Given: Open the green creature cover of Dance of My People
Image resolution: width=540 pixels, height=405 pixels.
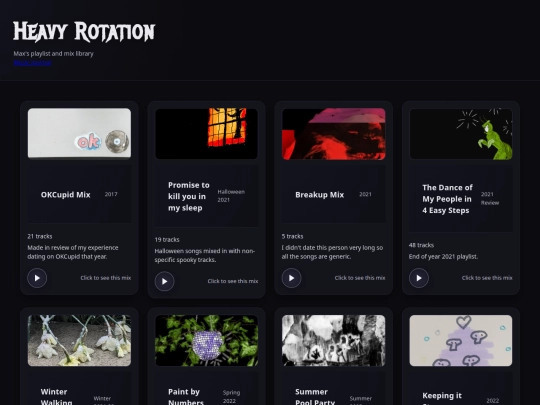Looking at the screenshot, I should pos(461,134).
